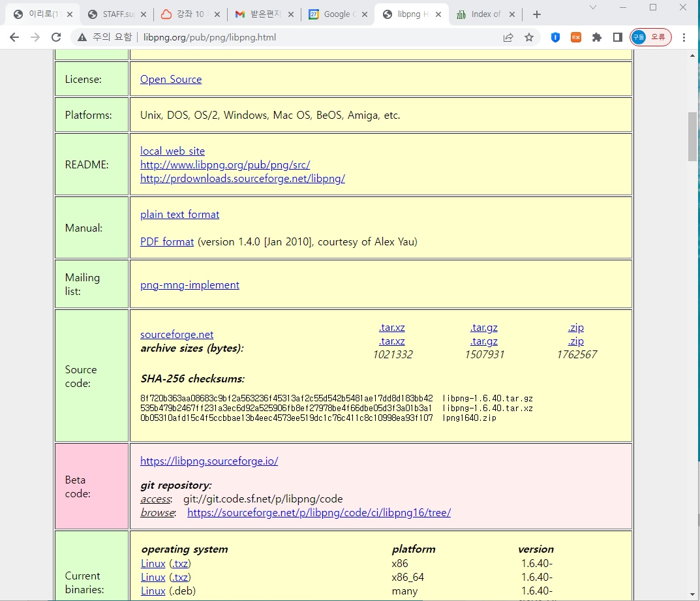Viewport: 700px width, 601px height.
Task: Open the Extensions puzzle menu
Action: (x=597, y=37)
